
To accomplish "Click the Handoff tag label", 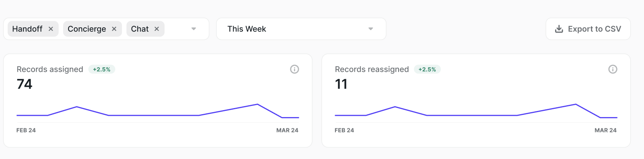I will click(x=27, y=29).
